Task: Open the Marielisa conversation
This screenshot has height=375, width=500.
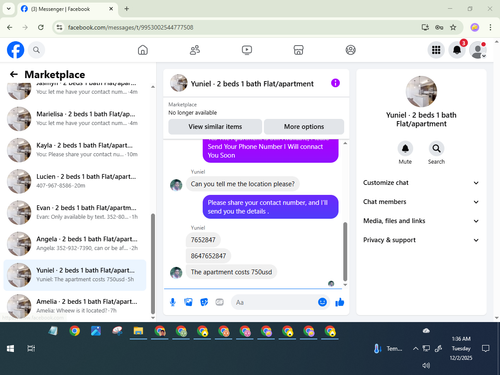Action: (x=75, y=119)
